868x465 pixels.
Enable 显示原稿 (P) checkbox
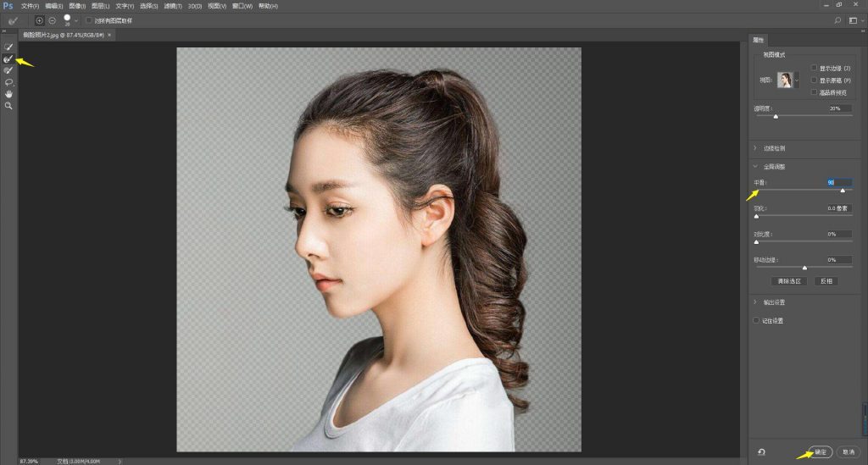pos(815,80)
